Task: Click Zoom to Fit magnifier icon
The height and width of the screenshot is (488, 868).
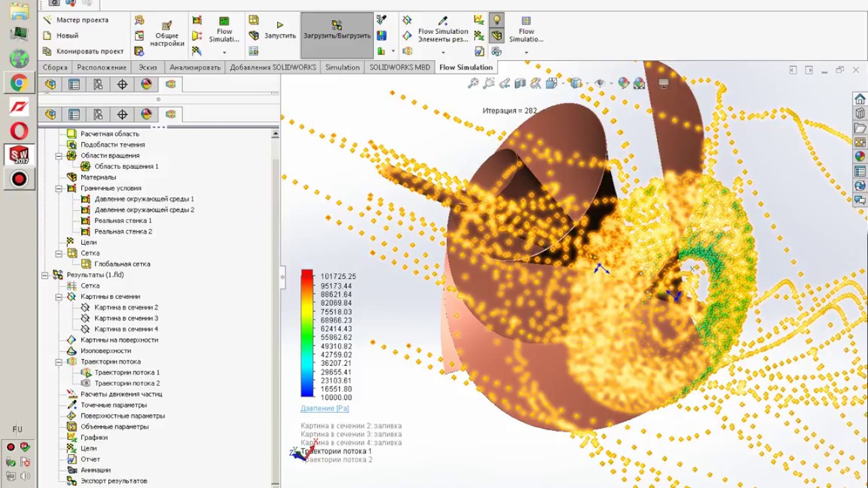Action: [473, 83]
